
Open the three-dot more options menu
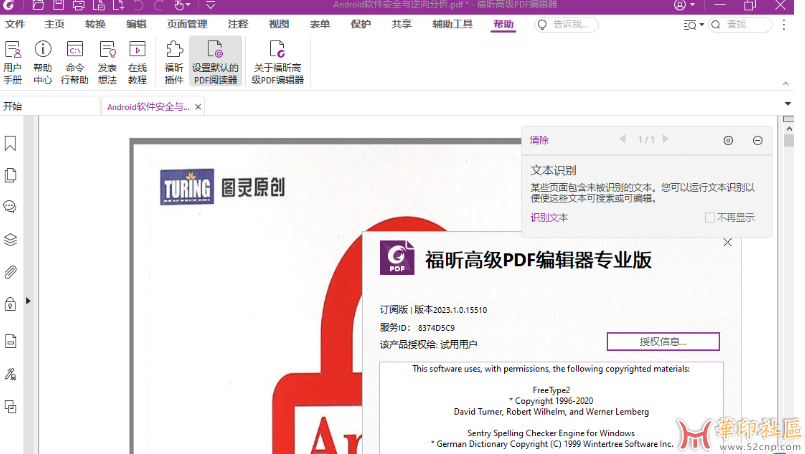pos(784,25)
